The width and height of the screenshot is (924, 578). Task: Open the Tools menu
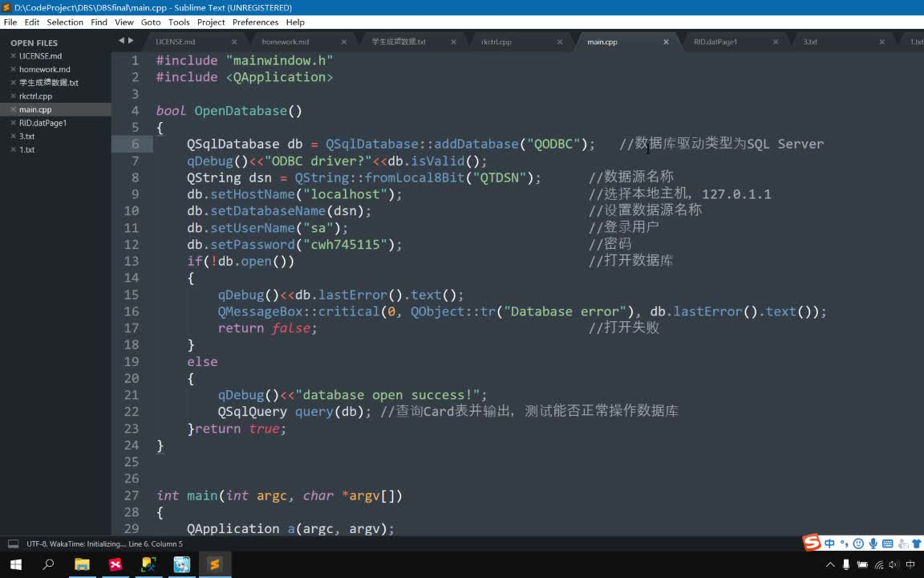click(x=179, y=22)
